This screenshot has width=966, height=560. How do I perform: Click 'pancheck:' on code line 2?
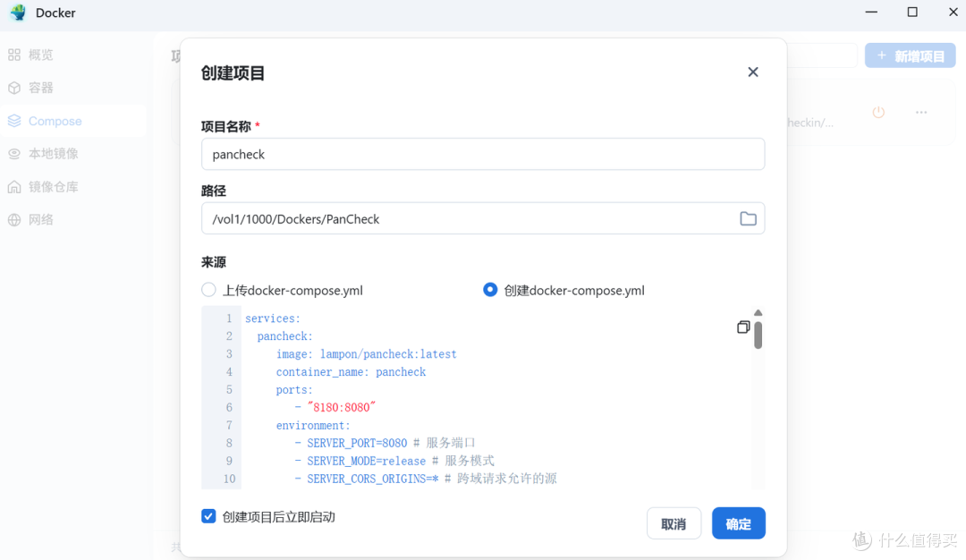(284, 336)
